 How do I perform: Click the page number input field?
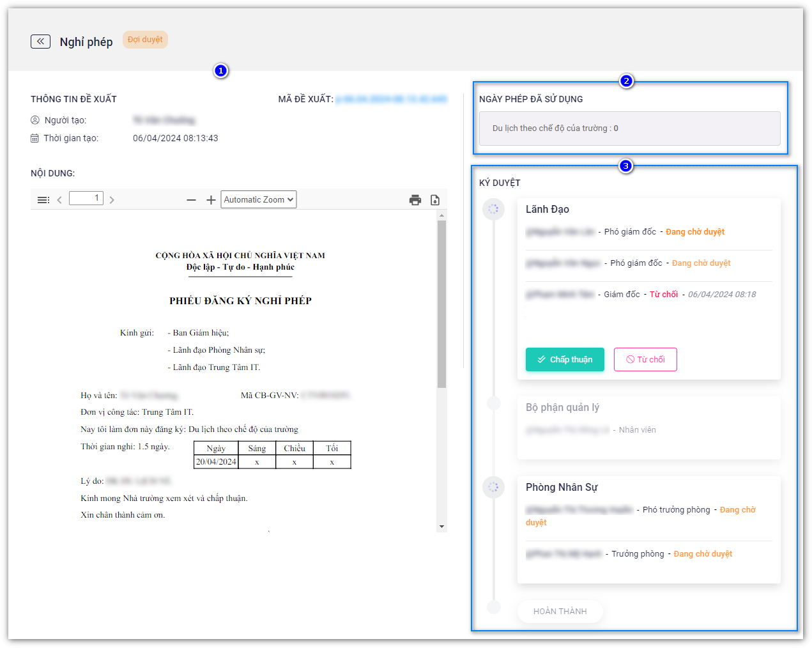tap(86, 198)
